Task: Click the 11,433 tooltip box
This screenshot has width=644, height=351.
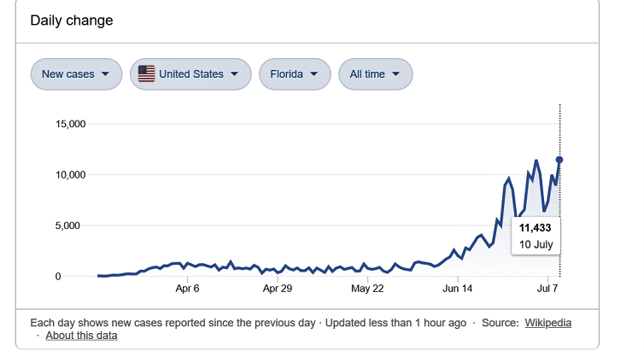Action: pyautogui.click(x=536, y=236)
